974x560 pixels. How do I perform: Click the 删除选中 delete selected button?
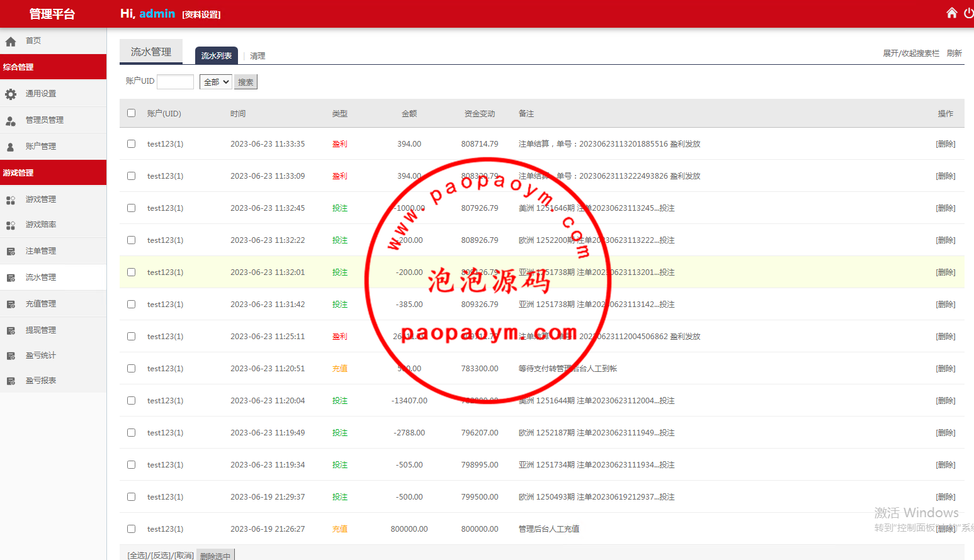click(215, 555)
